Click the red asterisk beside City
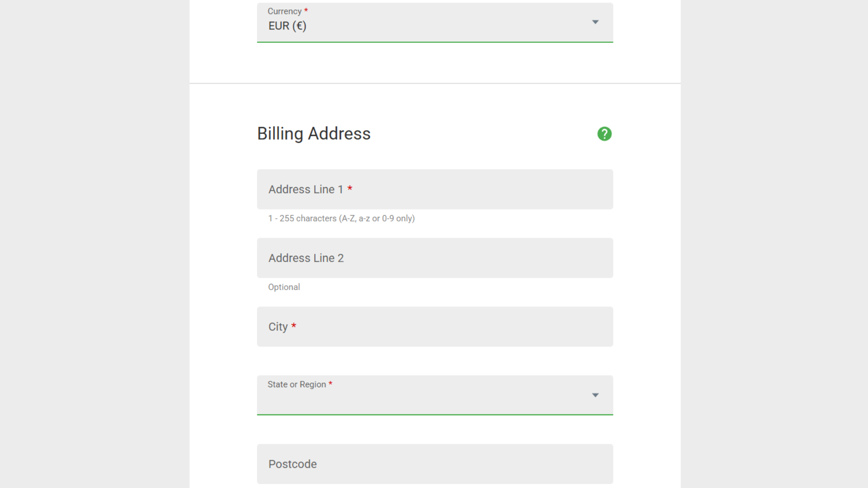 coord(293,326)
